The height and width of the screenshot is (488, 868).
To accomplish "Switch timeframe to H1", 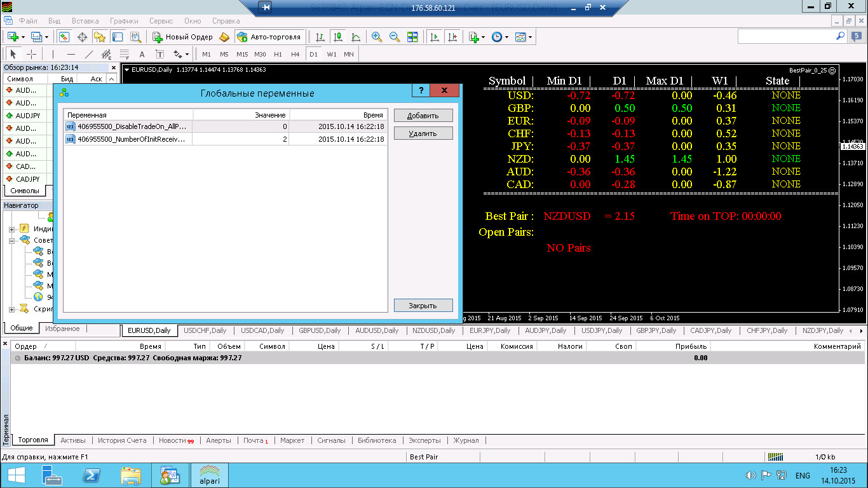I will (x=278, y=54).
